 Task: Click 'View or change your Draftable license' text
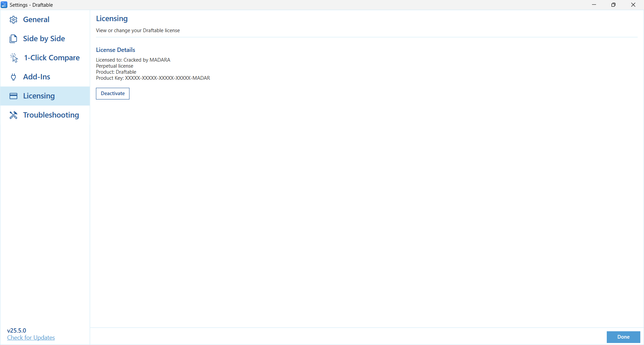click(x=138, y=30)
